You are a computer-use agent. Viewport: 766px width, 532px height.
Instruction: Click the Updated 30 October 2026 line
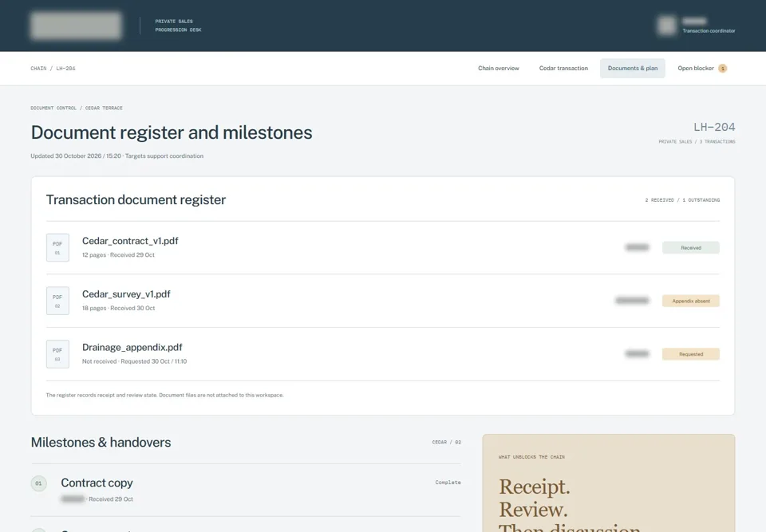(116, 156)
